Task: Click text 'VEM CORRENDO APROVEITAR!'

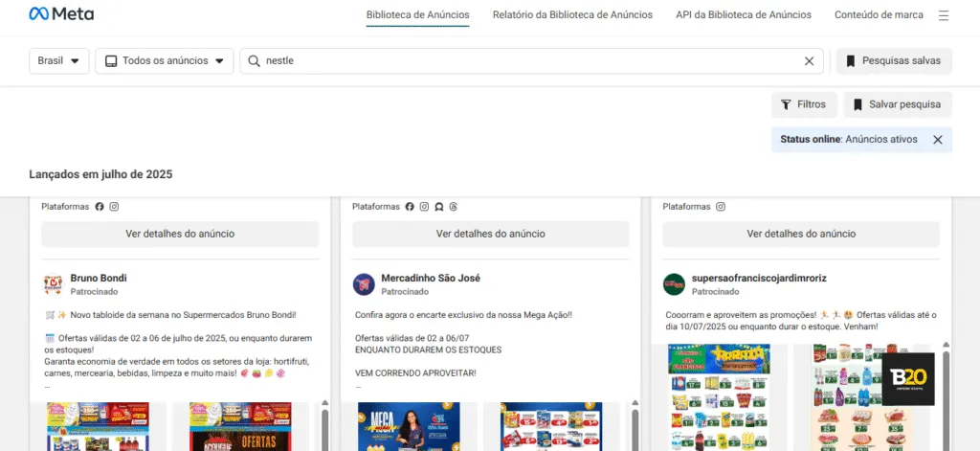Action: (415, 372)
